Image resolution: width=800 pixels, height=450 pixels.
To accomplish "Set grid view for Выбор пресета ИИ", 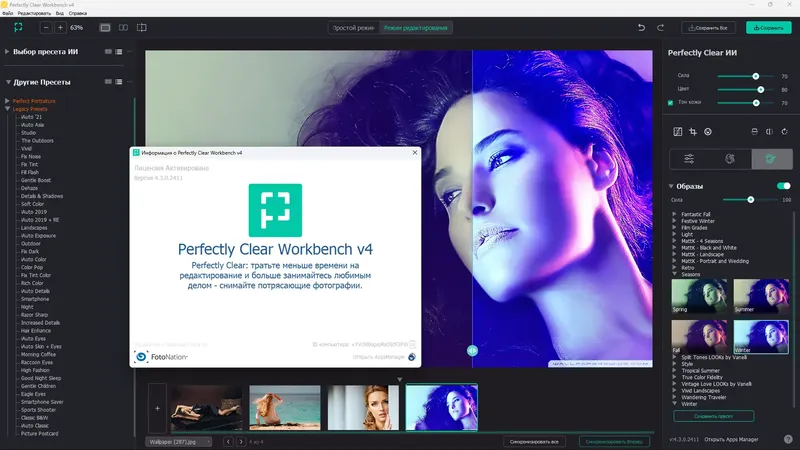I will point(108,52).
